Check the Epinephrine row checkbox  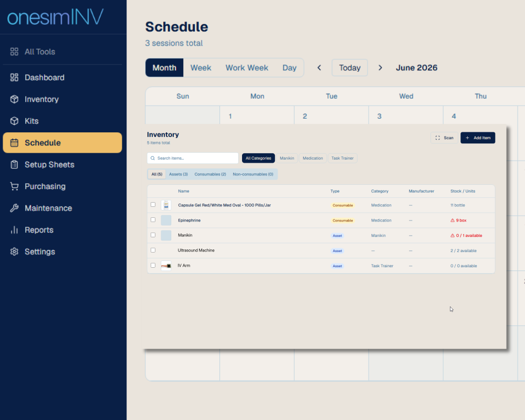point(153,220)
